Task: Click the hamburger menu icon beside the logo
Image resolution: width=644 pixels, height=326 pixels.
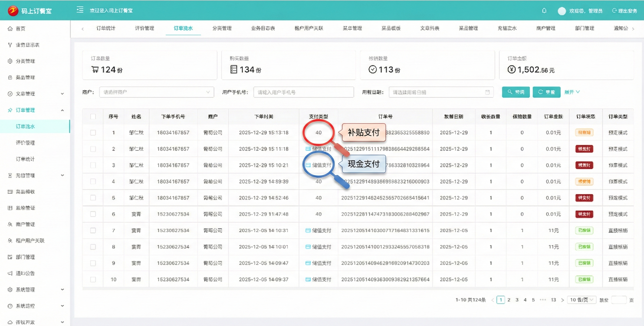Action: coord(80,10)
